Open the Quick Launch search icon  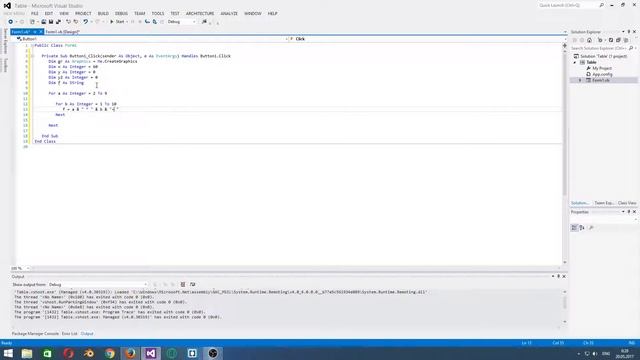click(x=602, y=5)
